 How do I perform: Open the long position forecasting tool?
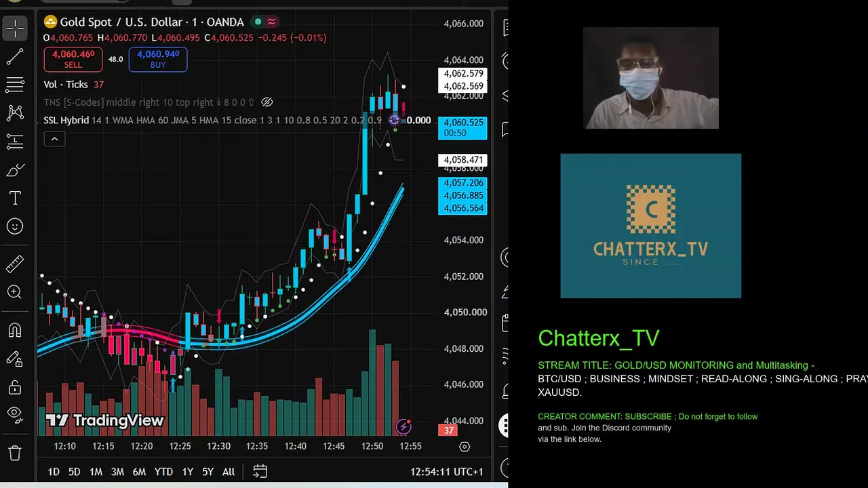[x=15, y=141]
